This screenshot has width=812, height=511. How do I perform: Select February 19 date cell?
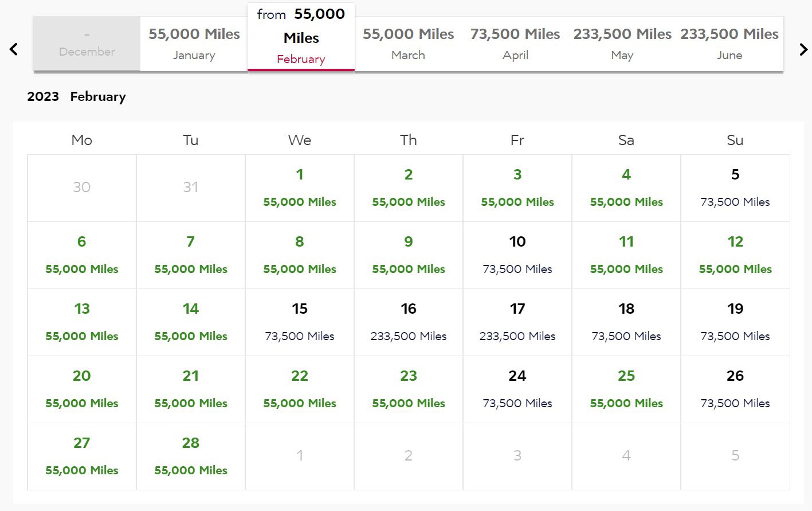(x=735, y=322)
